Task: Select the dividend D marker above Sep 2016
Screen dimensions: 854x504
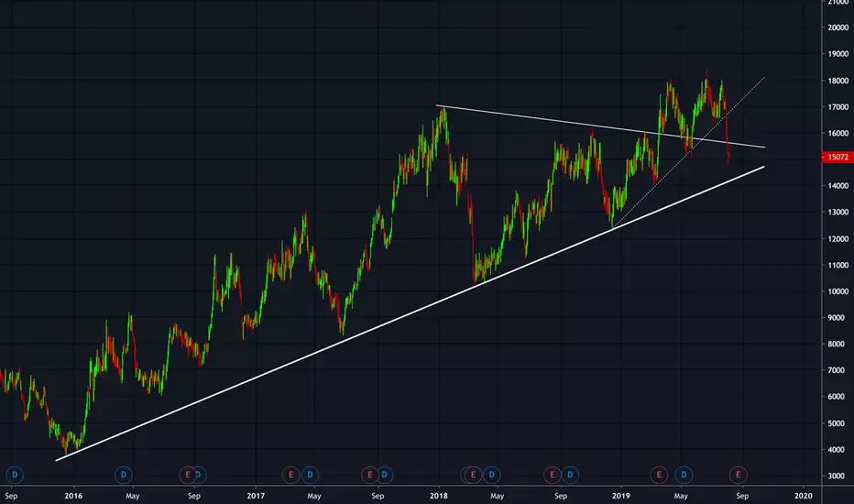Action: pyautogui.click(x=200, y=475)
